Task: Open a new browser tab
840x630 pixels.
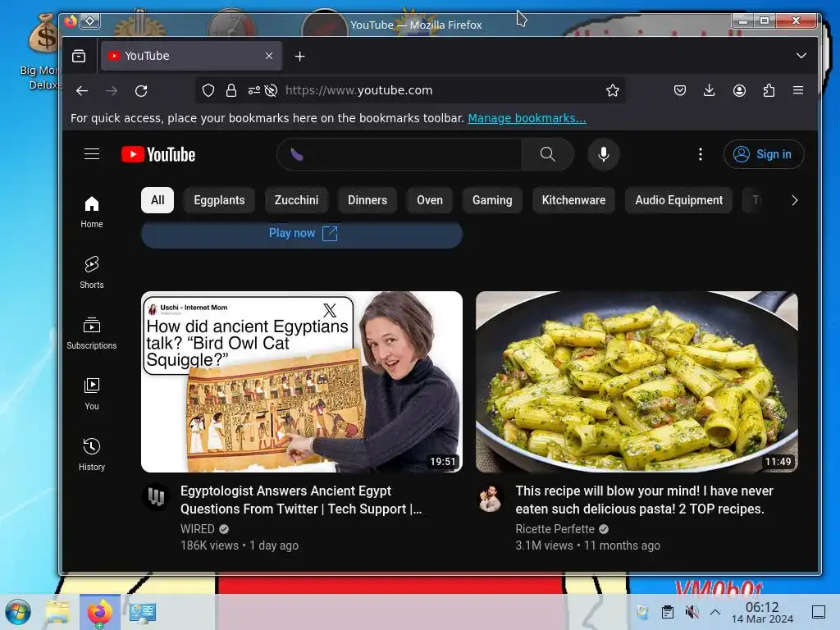Action: [x=300, y=56]
